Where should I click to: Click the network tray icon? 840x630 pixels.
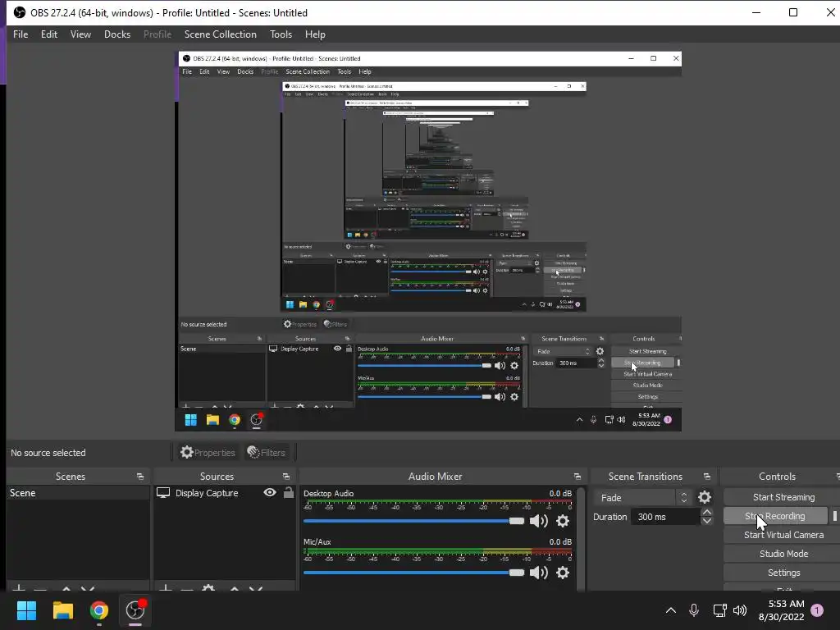pyautogui.click(x=719, y=610)
